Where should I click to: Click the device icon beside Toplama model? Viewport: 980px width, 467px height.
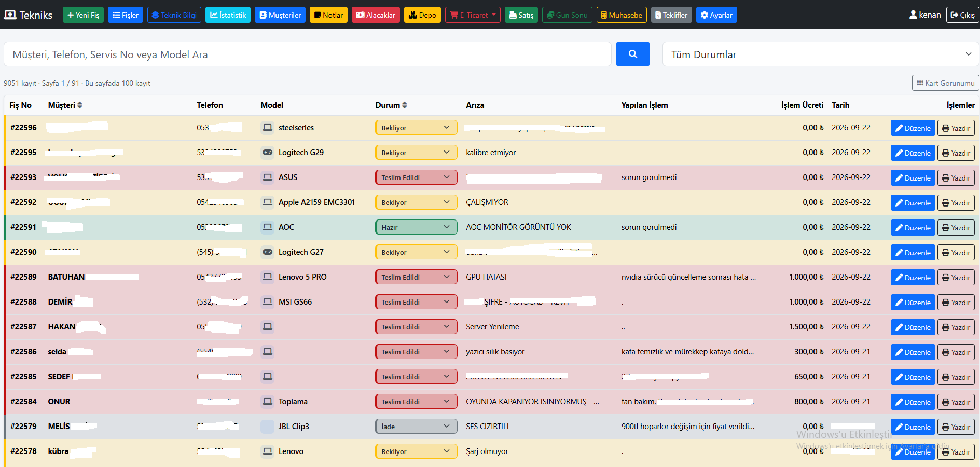(267, 402)
